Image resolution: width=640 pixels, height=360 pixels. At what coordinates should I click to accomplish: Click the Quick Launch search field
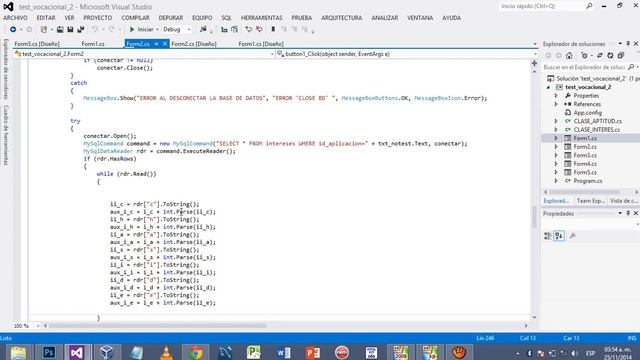click(x=546, y=6)
